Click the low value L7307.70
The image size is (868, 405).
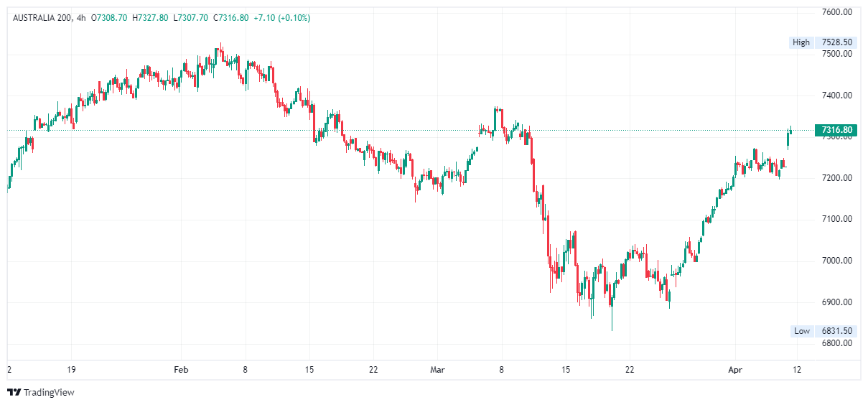pyautogui.click(x=191, y=18)
